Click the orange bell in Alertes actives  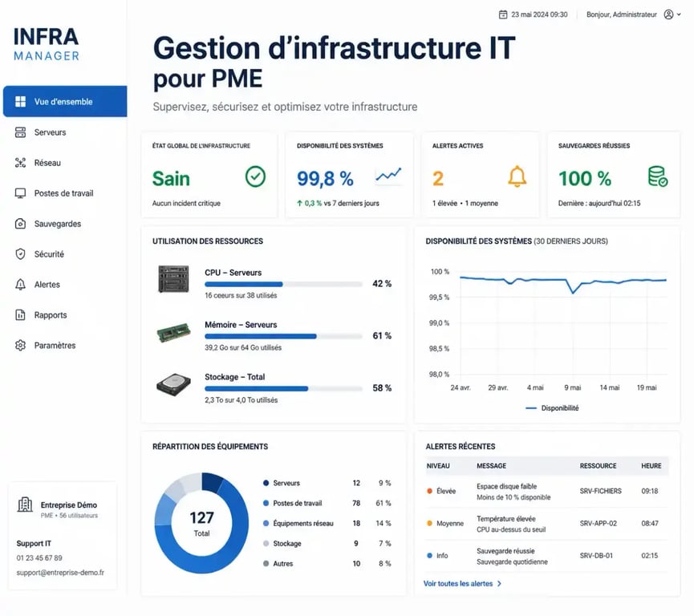(517, 176)
